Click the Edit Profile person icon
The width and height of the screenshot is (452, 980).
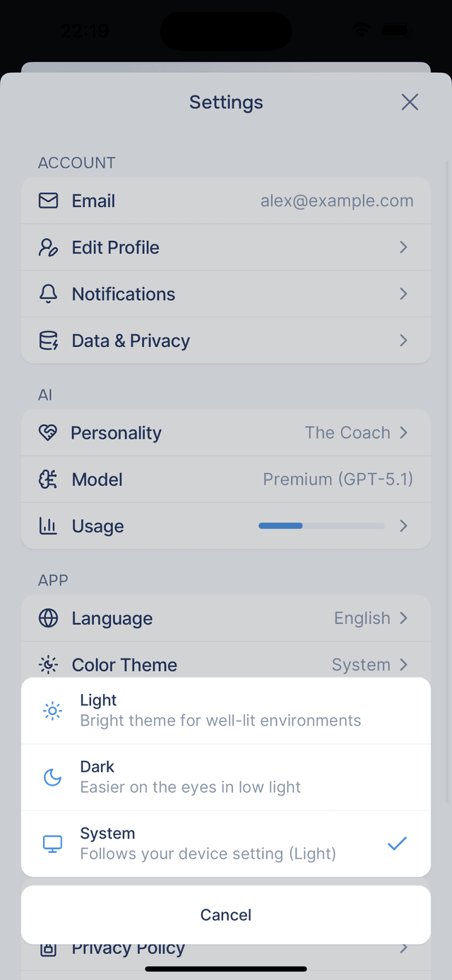click(48, 247)
